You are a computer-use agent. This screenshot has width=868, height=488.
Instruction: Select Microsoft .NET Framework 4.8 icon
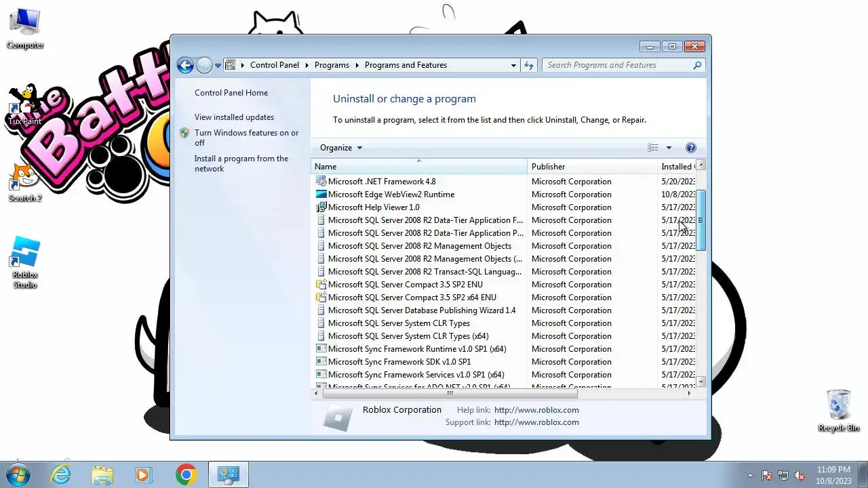pyautogui.click(x=321, y=182)
